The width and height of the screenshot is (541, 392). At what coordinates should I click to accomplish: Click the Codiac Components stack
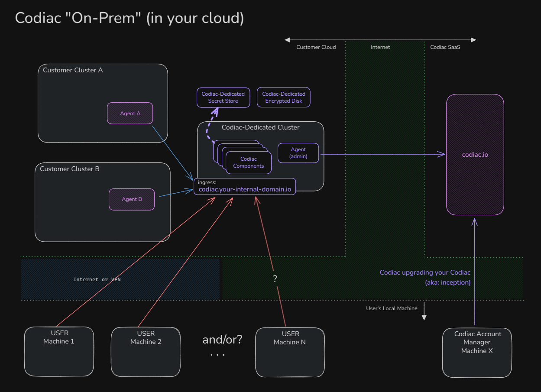click(248, 162)
